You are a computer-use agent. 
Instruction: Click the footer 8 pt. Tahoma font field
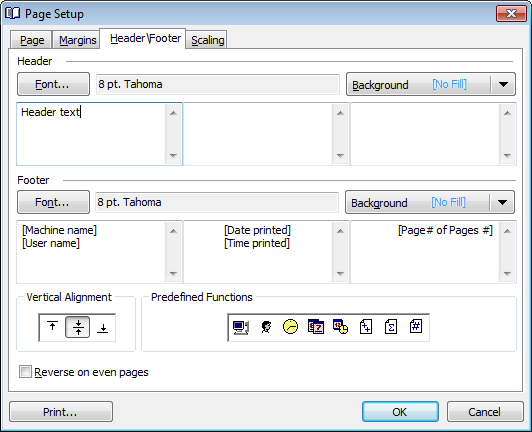217,202
